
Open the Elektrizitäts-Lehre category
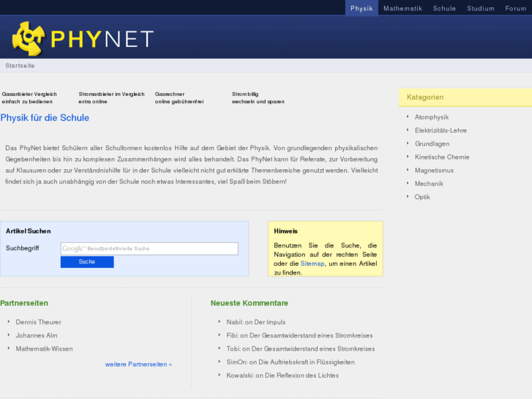point(441,130)
